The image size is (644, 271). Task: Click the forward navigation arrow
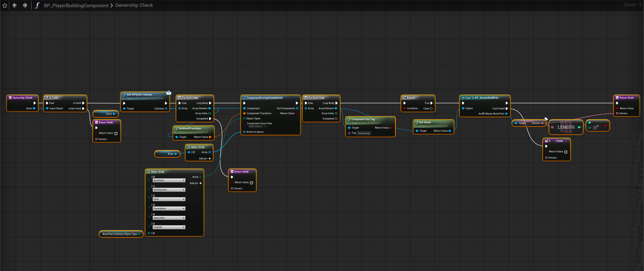click(25, 5)
